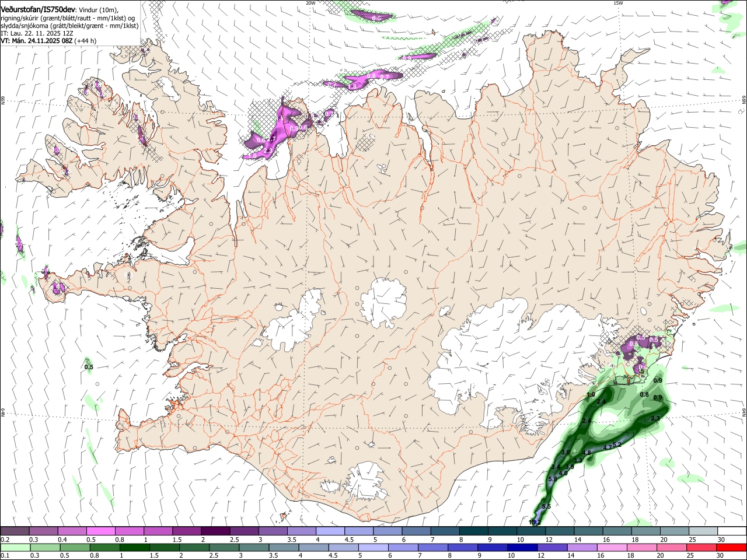747x560 pixels.
Task: Click the bright red swatch ending the bottom legend row
Action: [x=732, y=547]
